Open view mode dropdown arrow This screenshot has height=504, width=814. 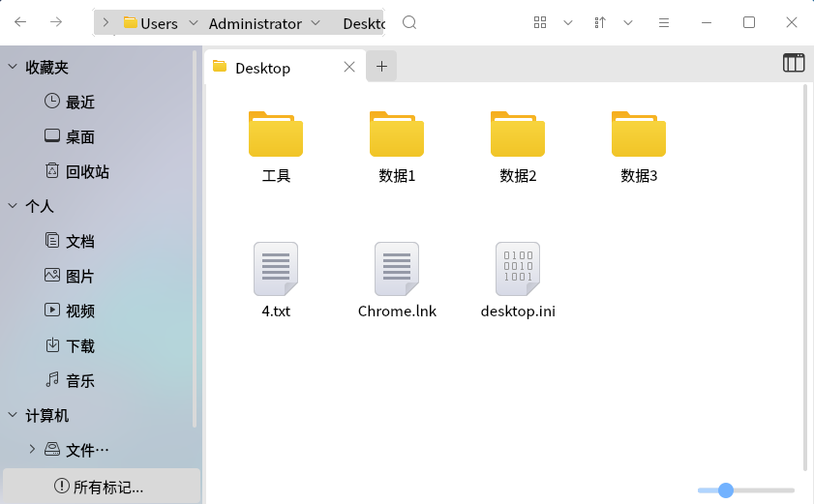coord(568,22)
